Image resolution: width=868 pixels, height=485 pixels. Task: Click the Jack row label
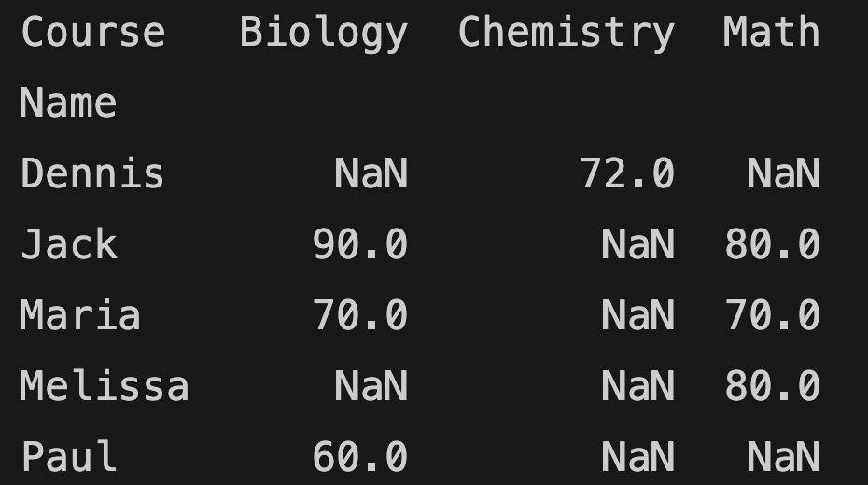tap(69, 244)
